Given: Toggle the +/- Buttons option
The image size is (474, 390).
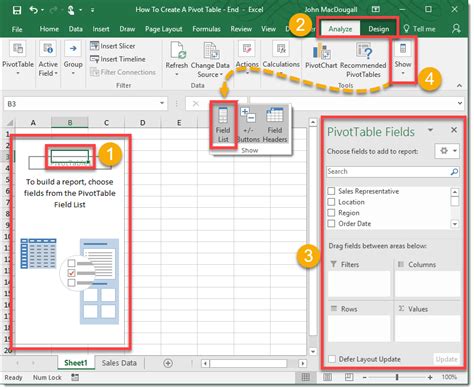Looking at the screenshot, I should (248, 125).
